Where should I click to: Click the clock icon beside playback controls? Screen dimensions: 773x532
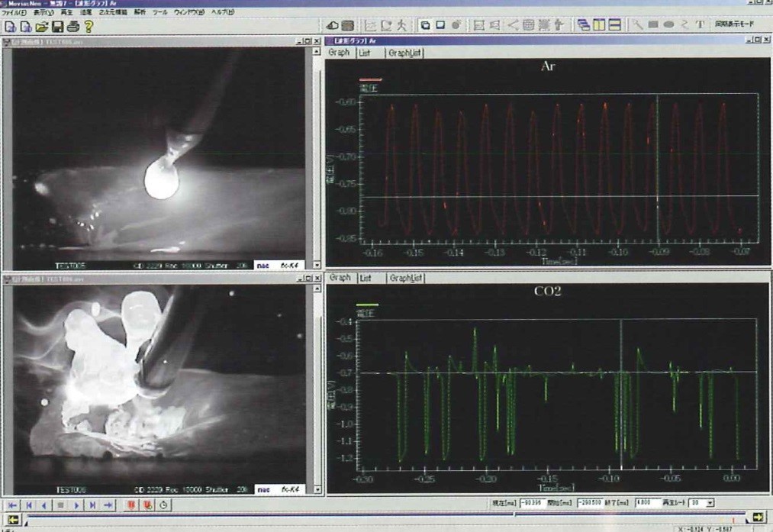pyautogui.click(x=163, y=505)
